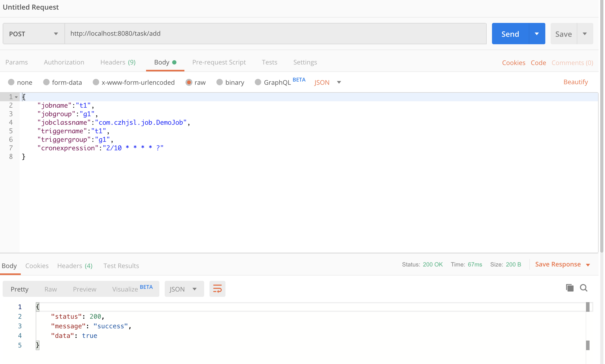This screenshot has width=605, height=364.
Task: Open the Send button dropdown arrow
Action: 537,34
